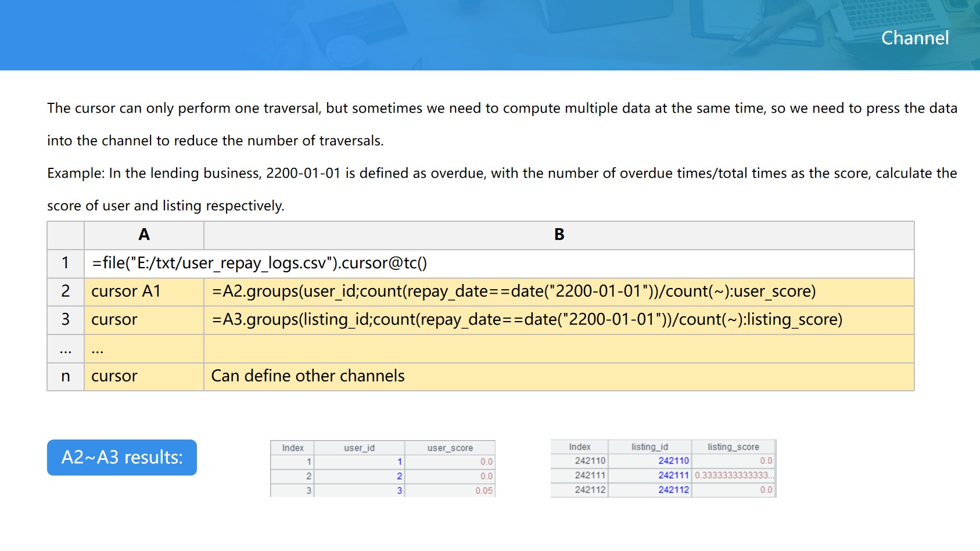Click row number 3 in the script grid

(x=66, y=320)
